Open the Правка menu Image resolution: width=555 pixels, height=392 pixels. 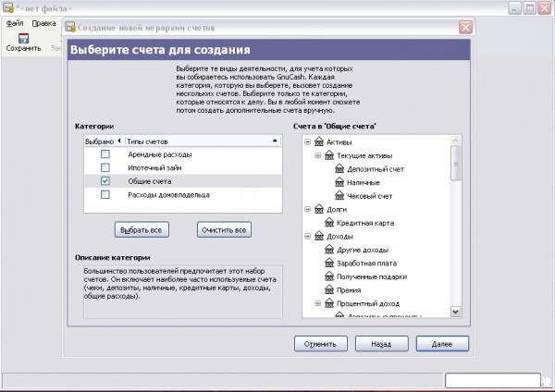(43, 23)
